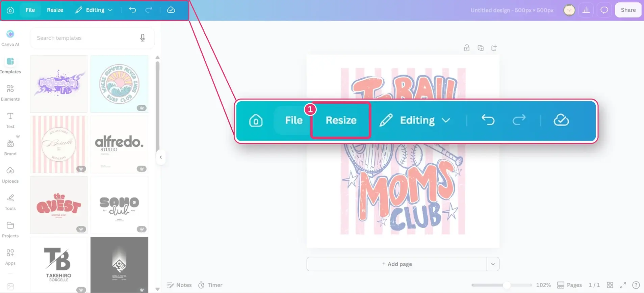The height and width of the screenshot is (293, 644).
Task: Duplicate the page with the copy icon
Action: (x=481, y=48)
